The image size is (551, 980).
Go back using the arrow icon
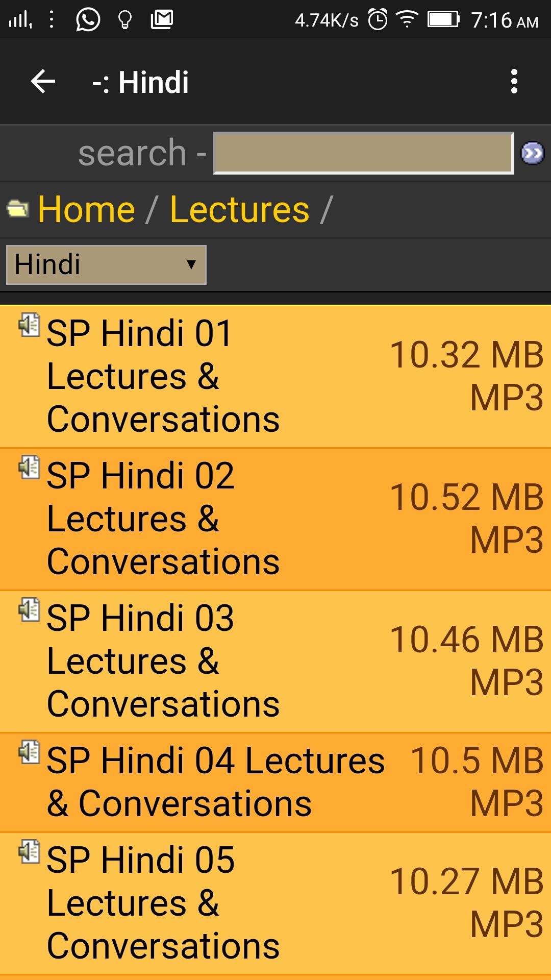(x=43, y=82)
